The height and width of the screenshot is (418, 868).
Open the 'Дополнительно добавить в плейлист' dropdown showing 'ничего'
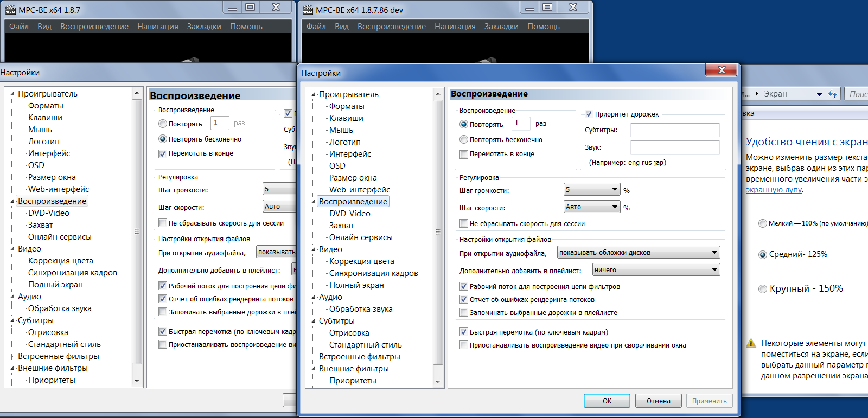pos(656,269)
